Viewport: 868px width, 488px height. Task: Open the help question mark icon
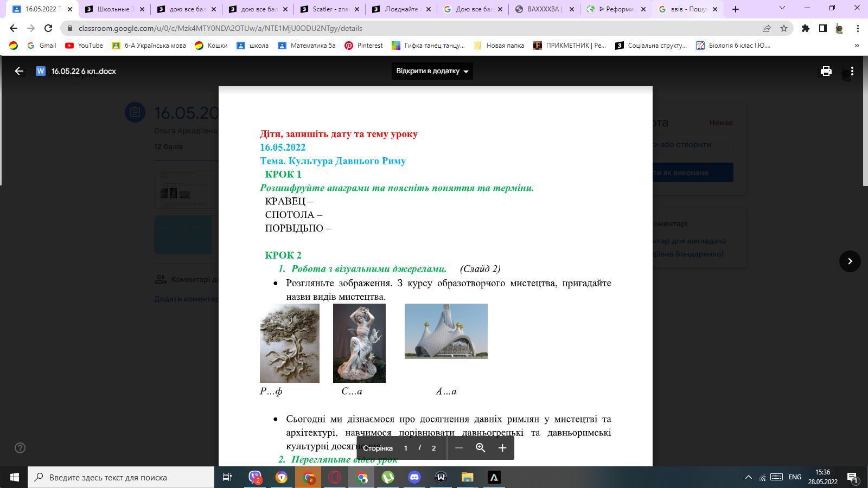[20, 448]
